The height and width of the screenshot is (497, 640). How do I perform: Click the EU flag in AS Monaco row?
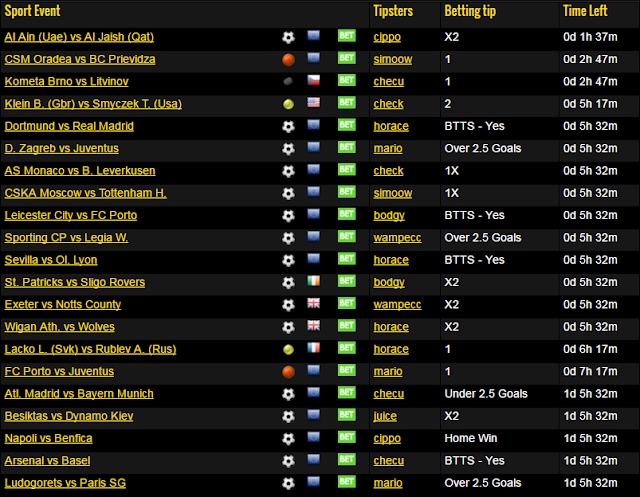(313, 169)
